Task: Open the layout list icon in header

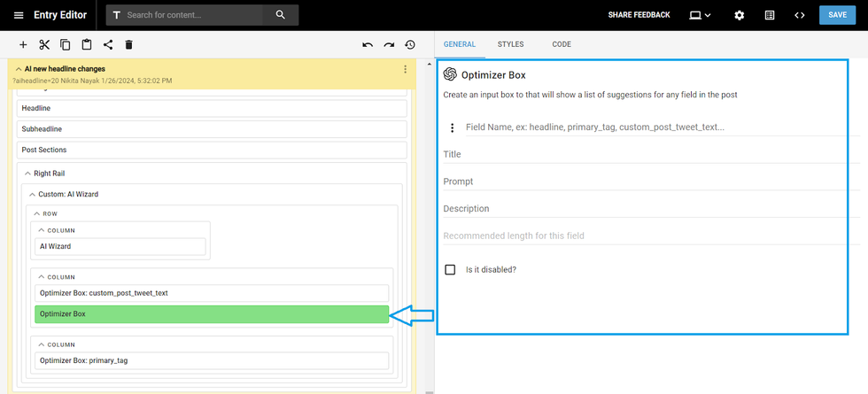Action: pos(770,15)
